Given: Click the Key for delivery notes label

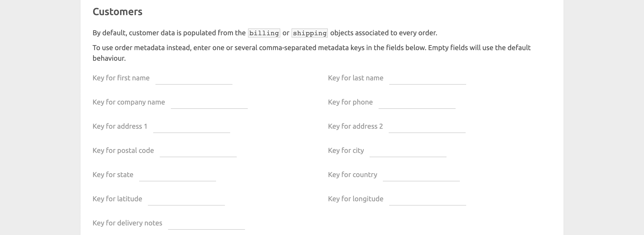Looking at the screenshot, I should 127,223.
